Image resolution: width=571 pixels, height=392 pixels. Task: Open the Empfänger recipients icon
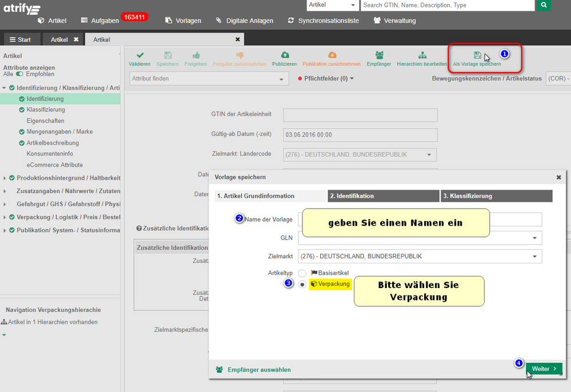coord(379,55)
